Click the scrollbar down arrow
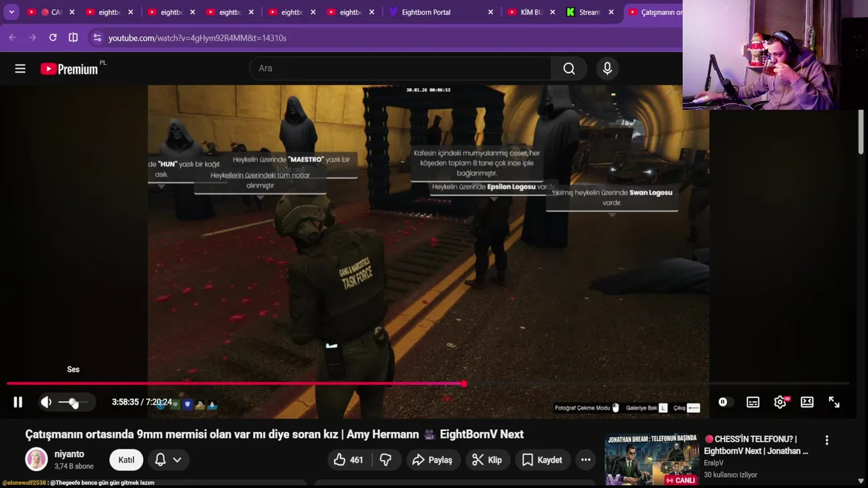Viewport: 868px width, 488px height. pyautogui.click(x=861, y=481)
